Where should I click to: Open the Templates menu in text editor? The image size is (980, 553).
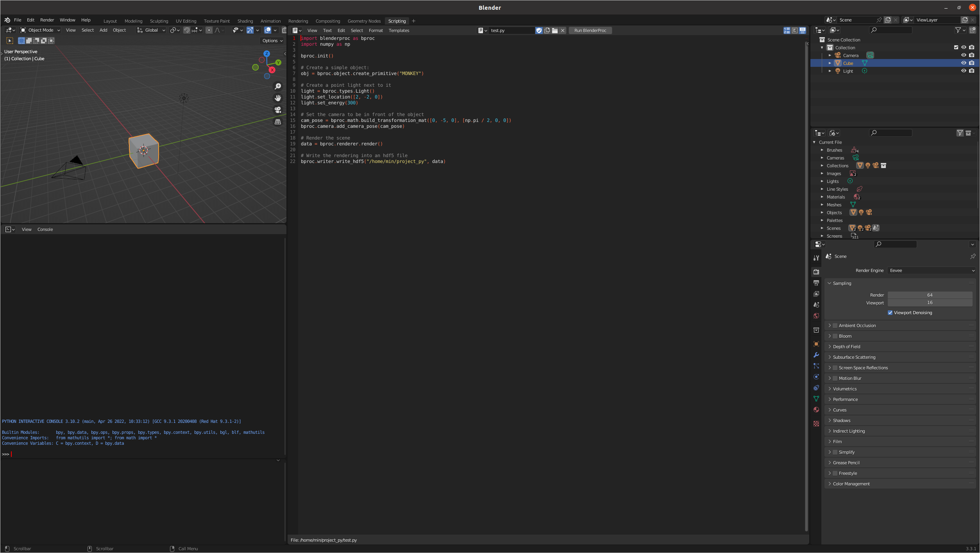399,30
